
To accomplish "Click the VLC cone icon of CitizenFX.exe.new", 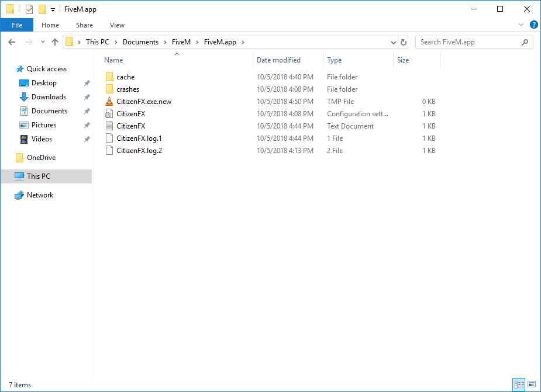I will click(109, 102).
